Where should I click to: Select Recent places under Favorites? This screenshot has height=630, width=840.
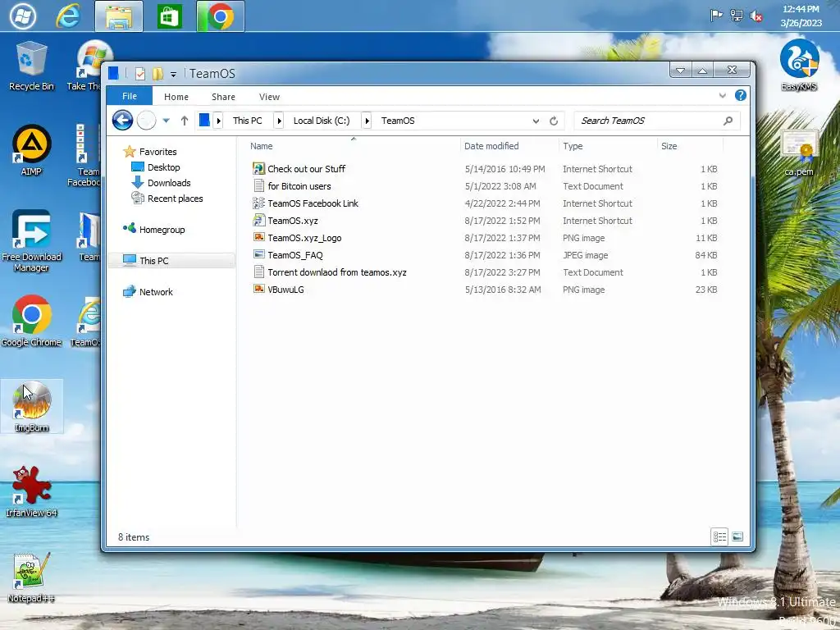click(176, 199)
